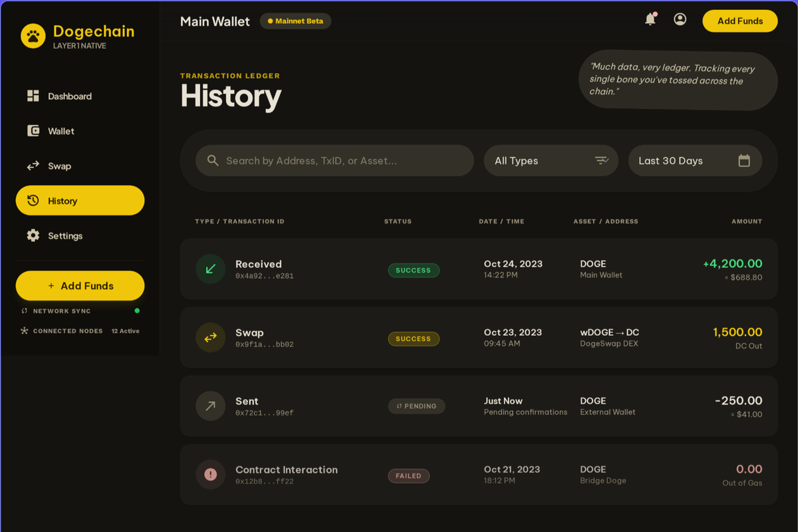Click the wDOGE → DC asset text
798x532 pixels.
point(609,332)
